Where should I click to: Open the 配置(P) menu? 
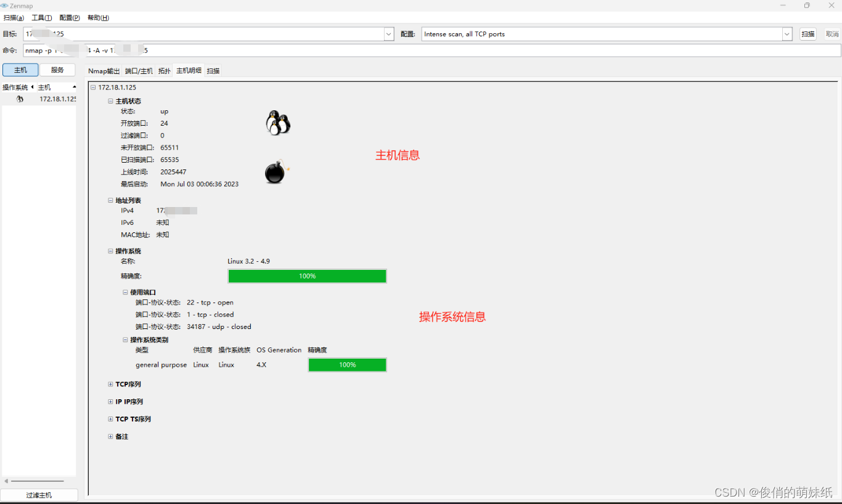70,18
